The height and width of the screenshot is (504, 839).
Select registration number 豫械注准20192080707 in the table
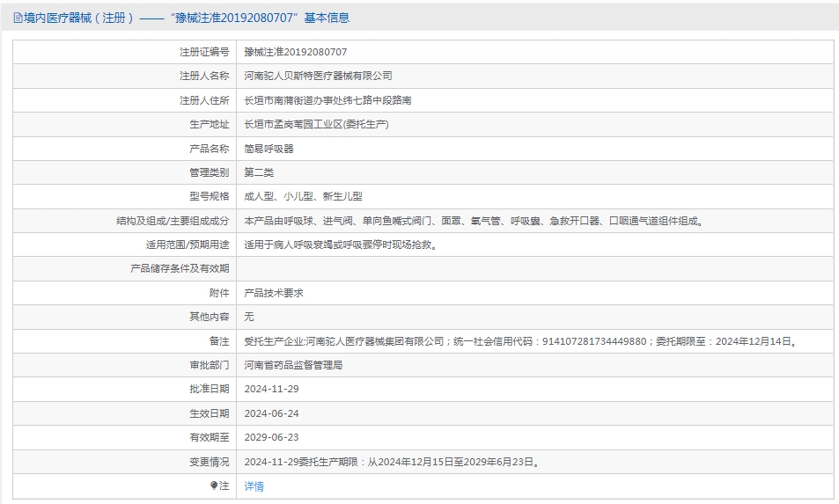pos(295,52)
